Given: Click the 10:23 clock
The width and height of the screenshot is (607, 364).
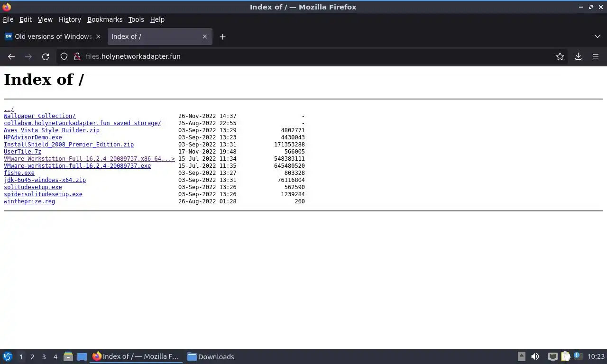Looking at the screenshot, I should 596,357.
